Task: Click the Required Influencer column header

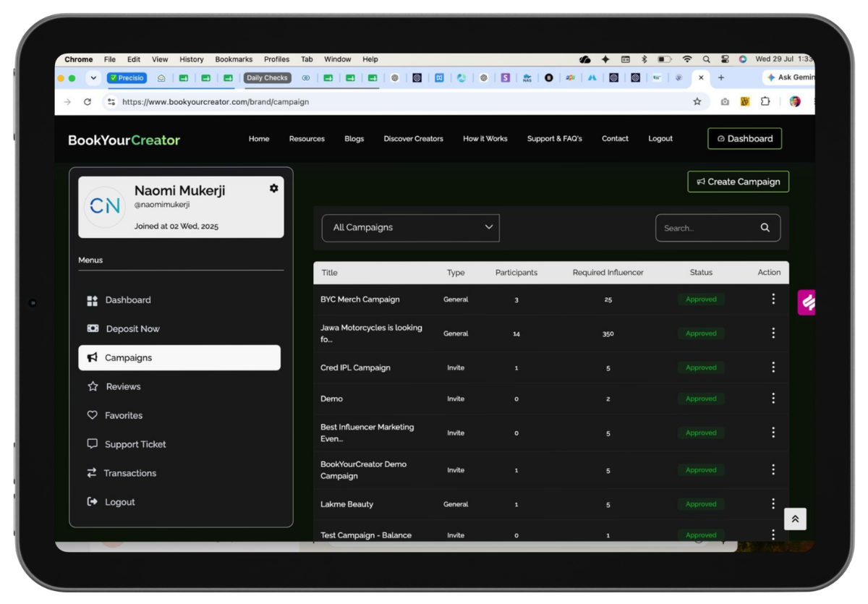Action: tap(608, 273)
